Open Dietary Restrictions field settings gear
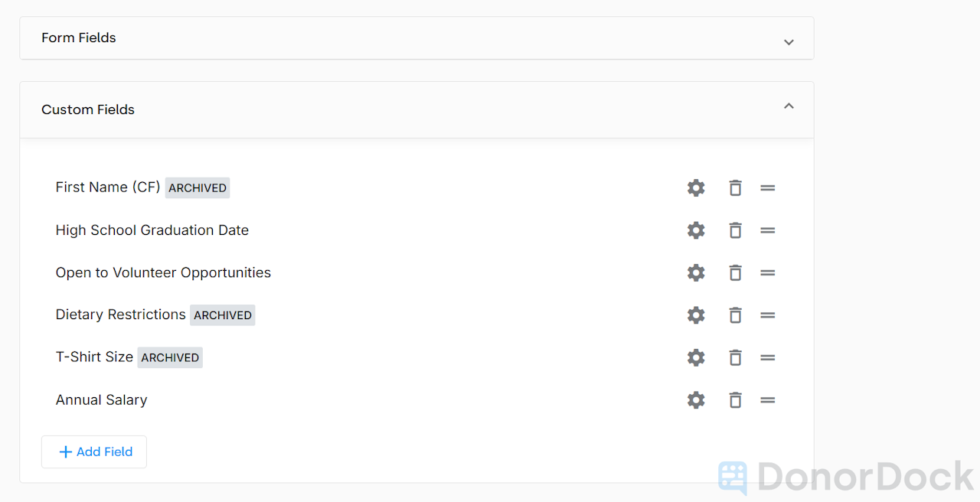The image size is (980, 502). coord(696,315)
